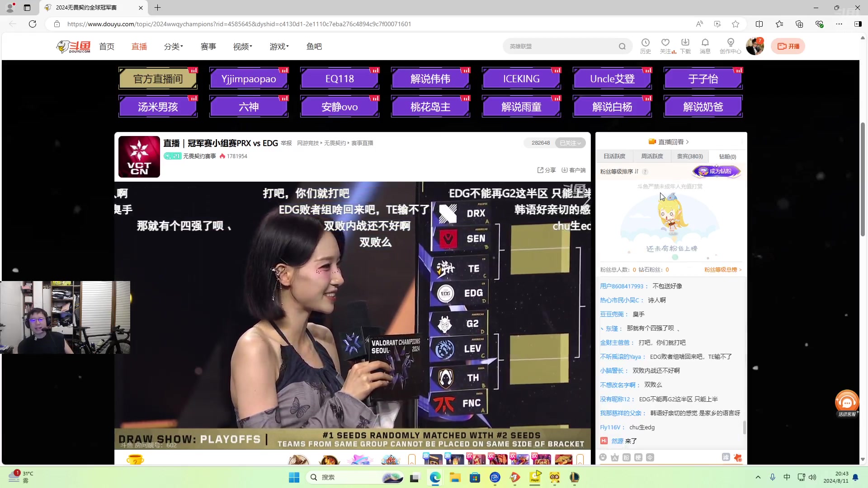Select the EQ118 room button

pos(340,79)
